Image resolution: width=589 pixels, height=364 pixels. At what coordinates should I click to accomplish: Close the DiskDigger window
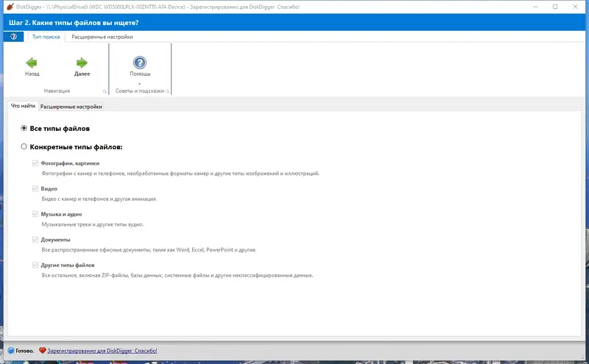[x=575, y=7]
